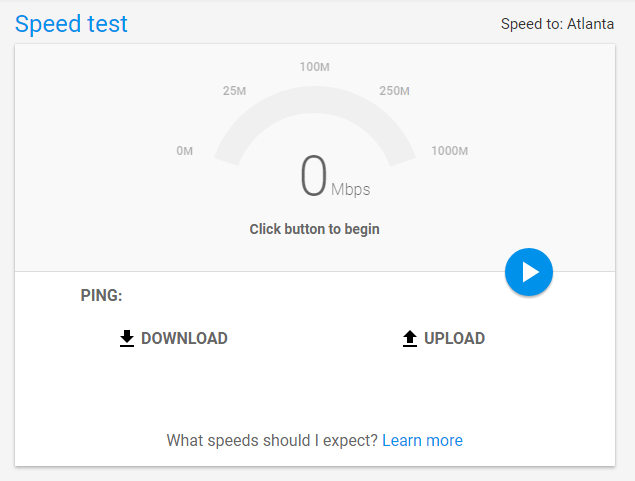Click the 25M gauge marker
Screen dimensions: 635x481
pyautogui.click(x=234, y=91)
